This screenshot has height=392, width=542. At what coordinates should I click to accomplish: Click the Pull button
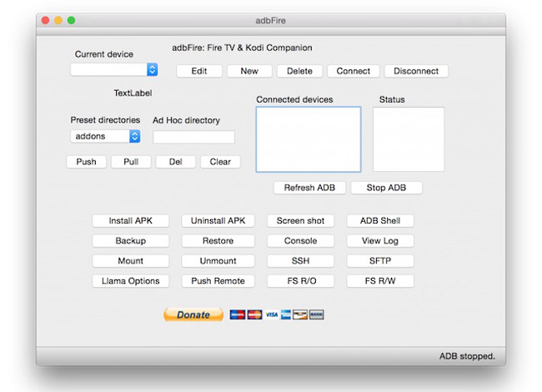(131, 162)
